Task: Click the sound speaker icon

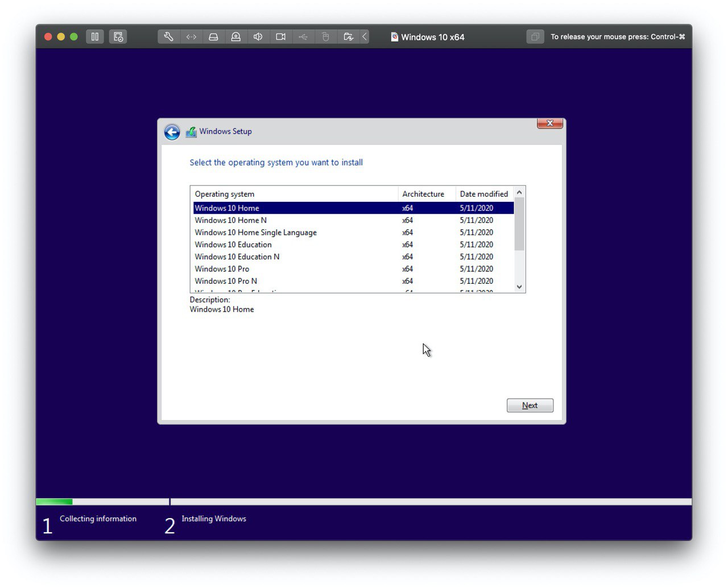Action: 258,37
